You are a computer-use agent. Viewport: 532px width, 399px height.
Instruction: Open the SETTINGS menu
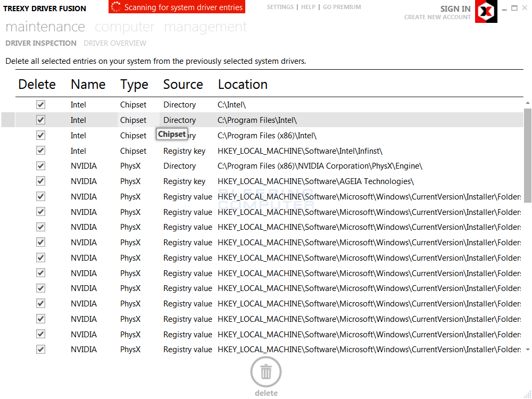pos(280,7)
